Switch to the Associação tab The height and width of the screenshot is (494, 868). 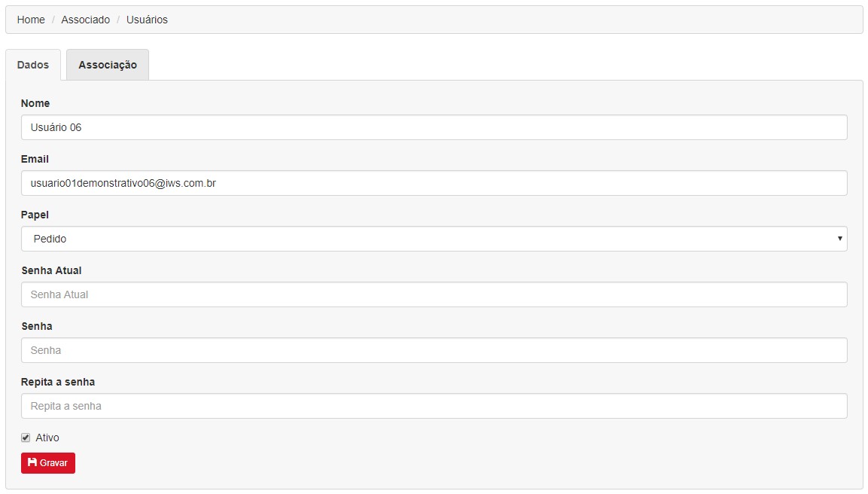pos(108,65)
